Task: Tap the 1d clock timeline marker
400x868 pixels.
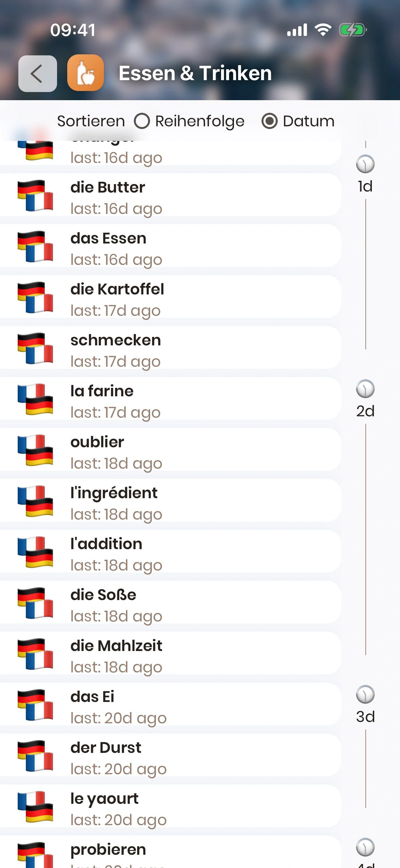Action: pyautogui.click(x=365, y=164)
